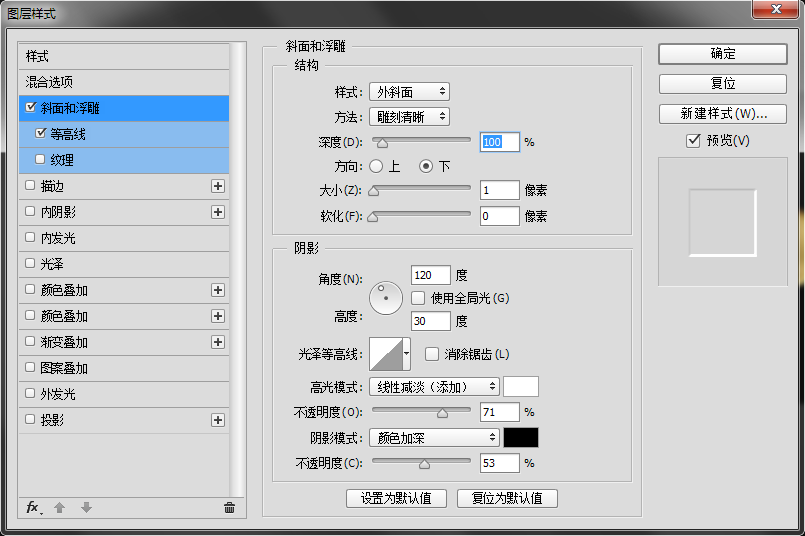The image size is (805, 536).
Task: Open the 样式 dropdown showing 外斜面
Action: click(x=409, y=92)
